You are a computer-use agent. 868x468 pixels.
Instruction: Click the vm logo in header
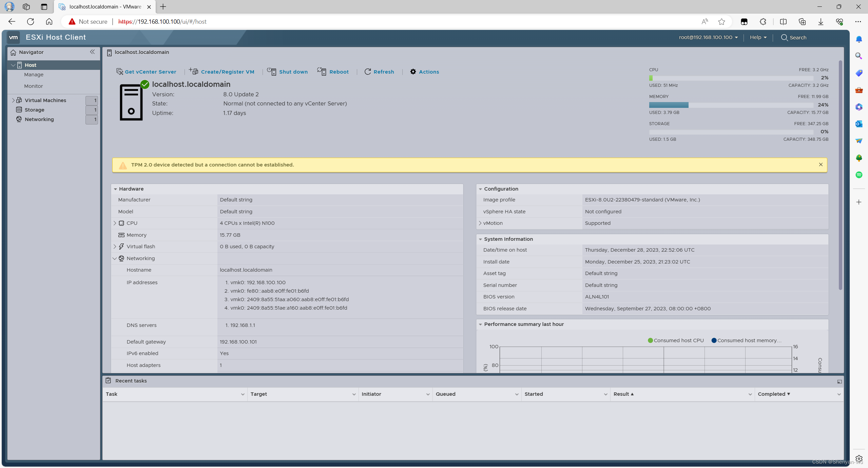[x=13, y=37]
